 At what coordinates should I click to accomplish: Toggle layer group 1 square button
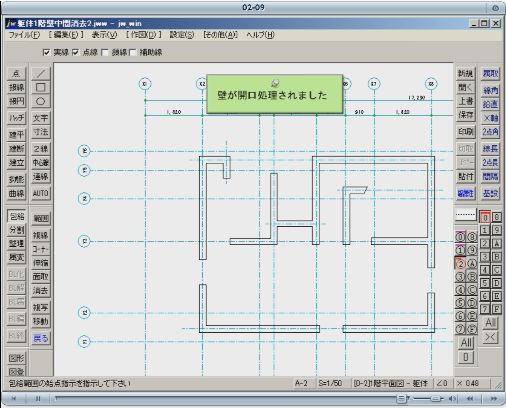485,230
